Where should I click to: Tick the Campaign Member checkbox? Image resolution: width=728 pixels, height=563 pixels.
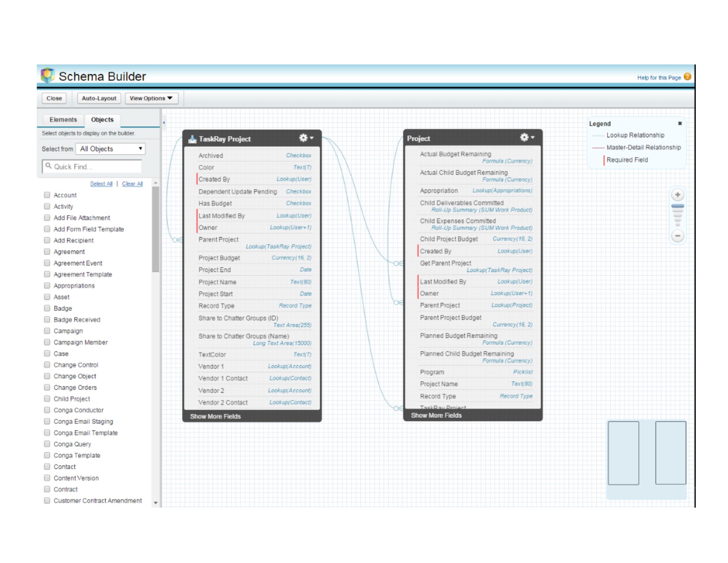tap(47, 342)
